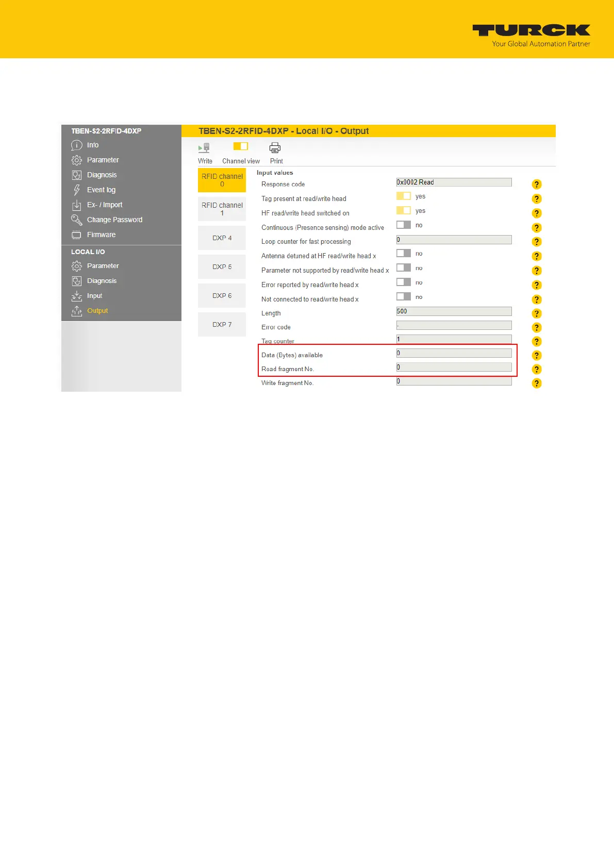This screenshot has width=614, height=868.
Task: Open Local I/O Output icon
Action: (77, 311)
